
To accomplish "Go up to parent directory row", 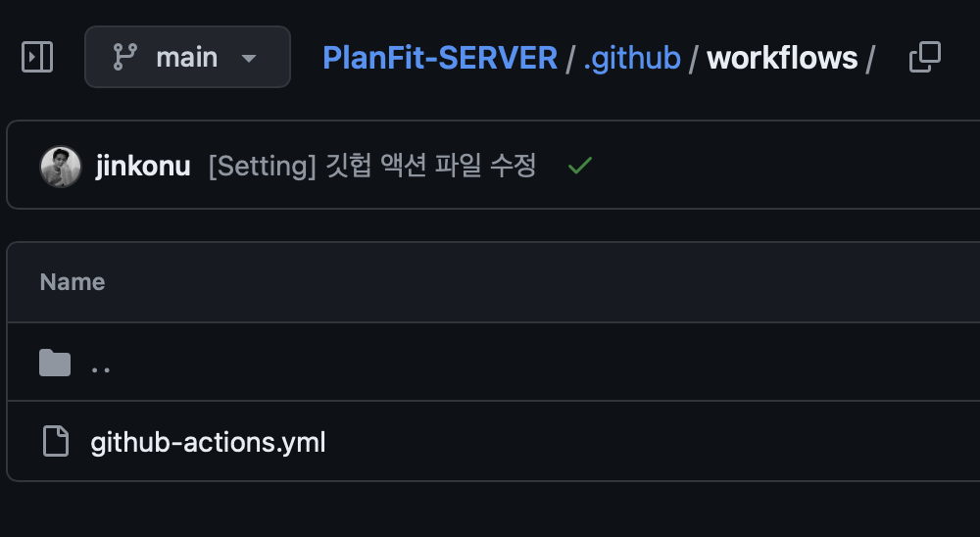I will [x=494, y=362].
